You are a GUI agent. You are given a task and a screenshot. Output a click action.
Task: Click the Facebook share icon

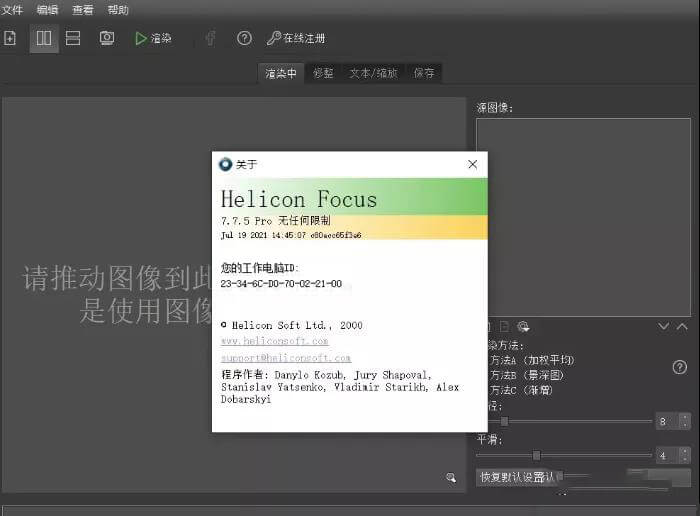coord(211,38)
